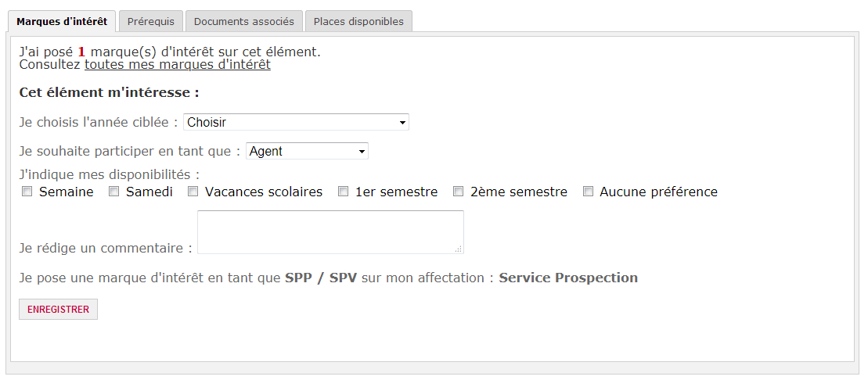Image resolution: width=868 pixels, height=380 pixels.
Task: Check the Semaine checkbox
Action: (27, 192)
